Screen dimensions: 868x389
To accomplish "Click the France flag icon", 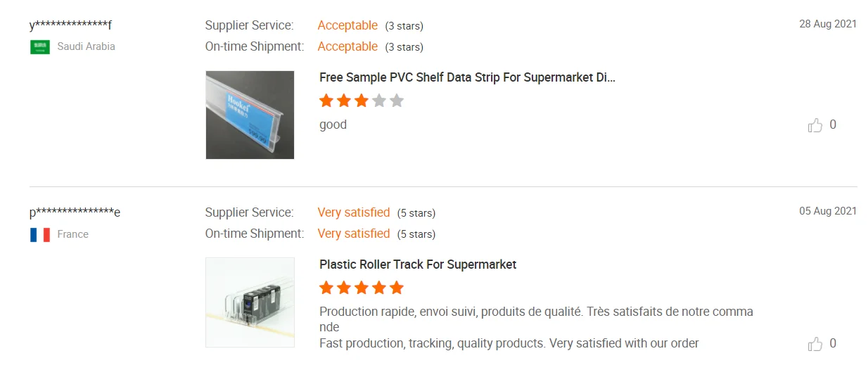I will click(40, 235).
